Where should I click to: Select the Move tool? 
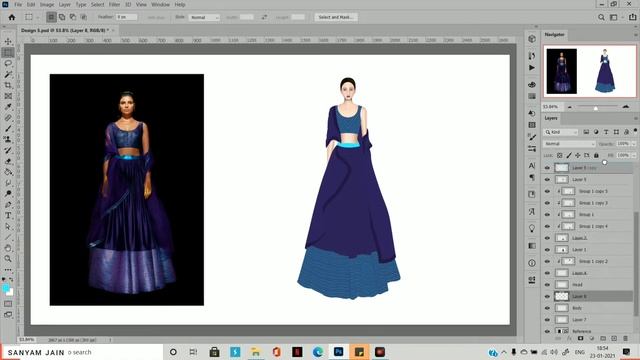8,42
